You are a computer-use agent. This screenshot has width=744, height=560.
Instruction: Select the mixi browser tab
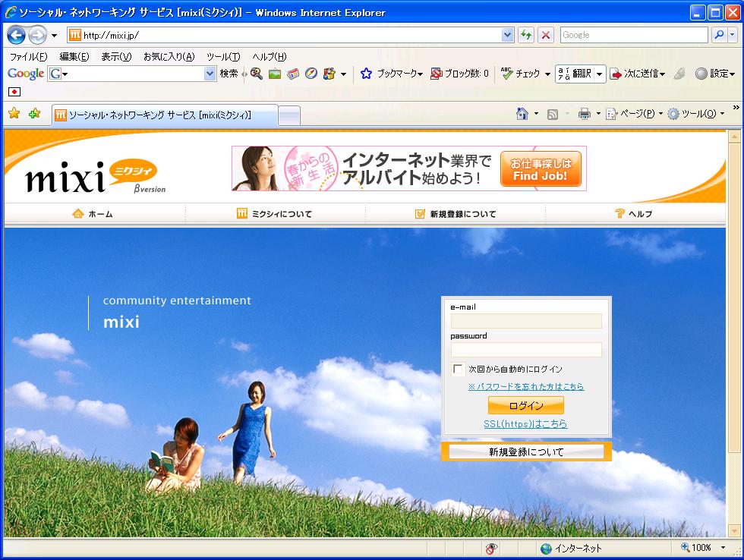165,115
